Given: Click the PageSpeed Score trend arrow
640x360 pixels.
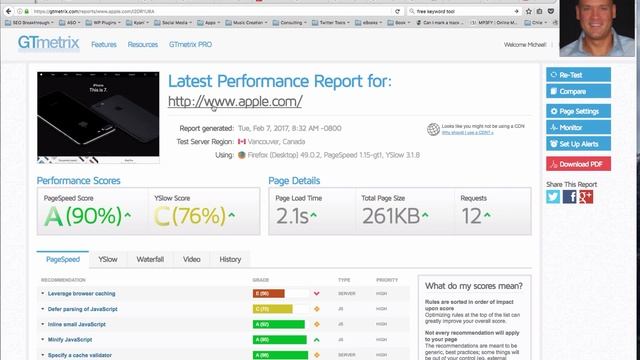Looking at the screenshot, I should (128, 215).
